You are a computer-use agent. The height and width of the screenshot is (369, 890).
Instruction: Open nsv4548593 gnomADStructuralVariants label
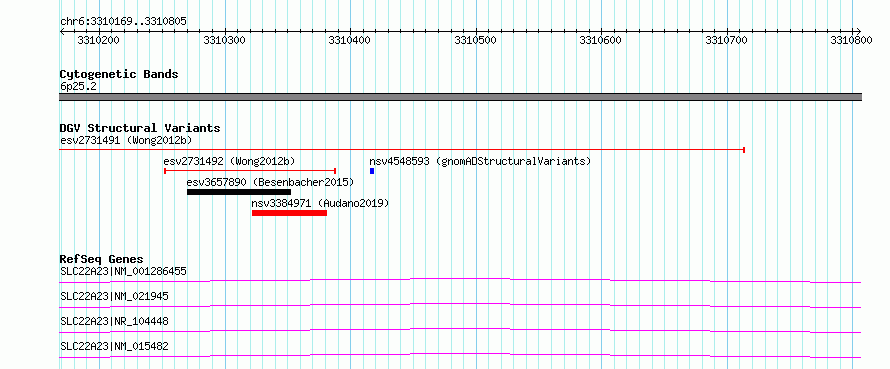(480, 161)
